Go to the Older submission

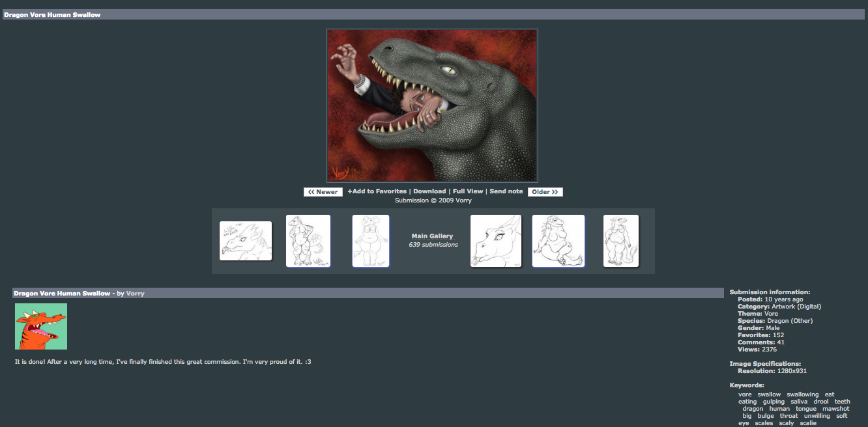click(545, 192)
